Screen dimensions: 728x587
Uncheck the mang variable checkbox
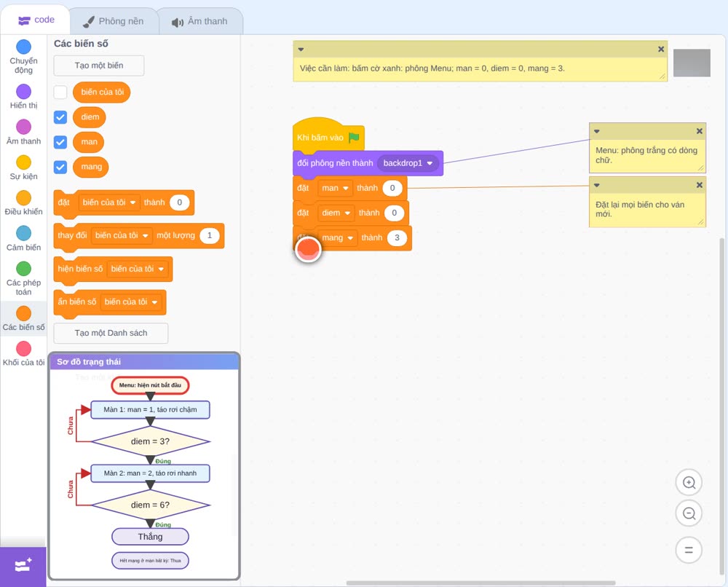60,168
